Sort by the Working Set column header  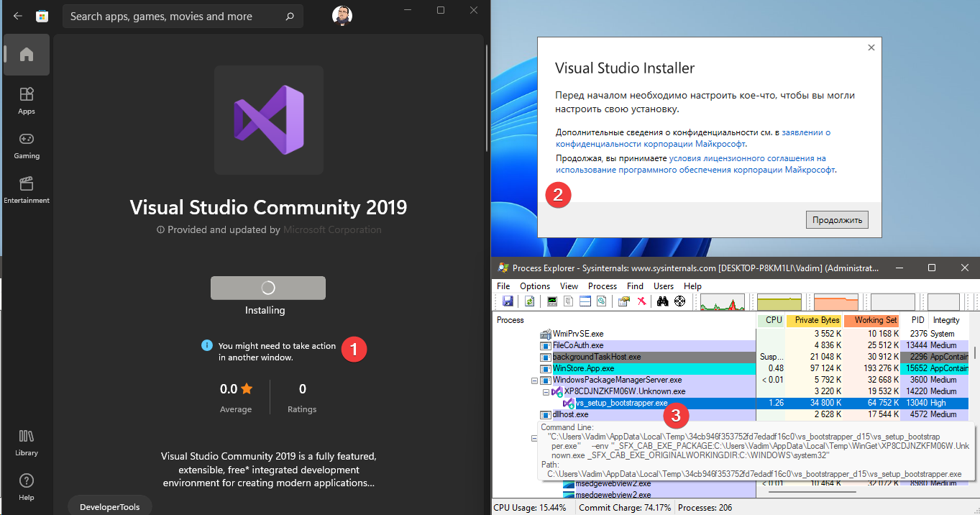[871, 320]
